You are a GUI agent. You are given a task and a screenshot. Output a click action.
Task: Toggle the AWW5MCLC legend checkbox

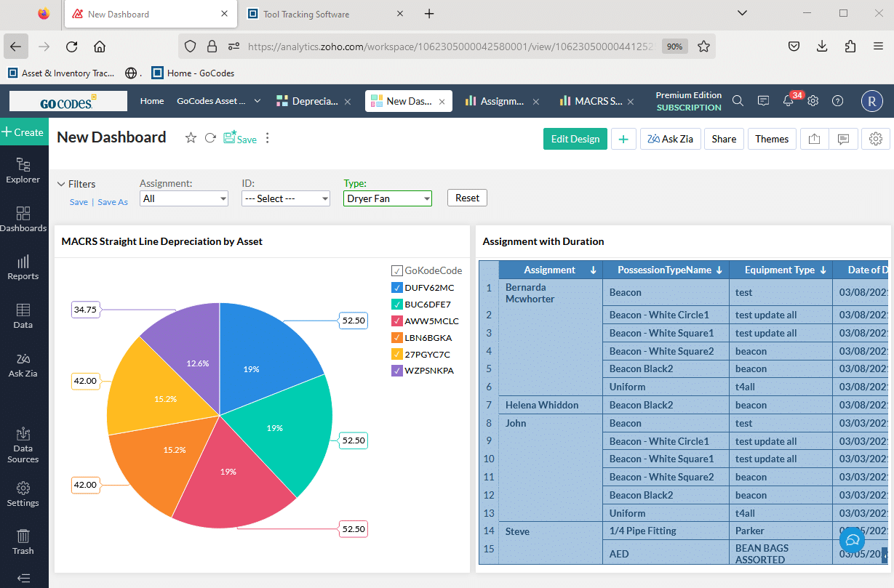click(x=396, y=321)
